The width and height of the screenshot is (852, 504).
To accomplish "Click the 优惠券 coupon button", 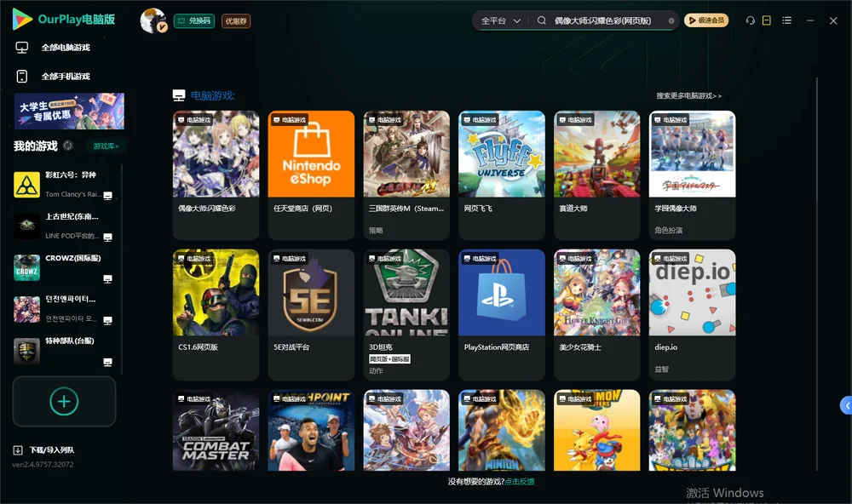I will (236, 20).
